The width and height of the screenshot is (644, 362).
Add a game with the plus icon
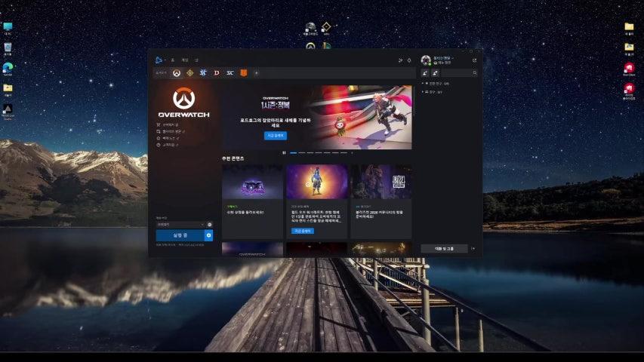tap(256, 73)
